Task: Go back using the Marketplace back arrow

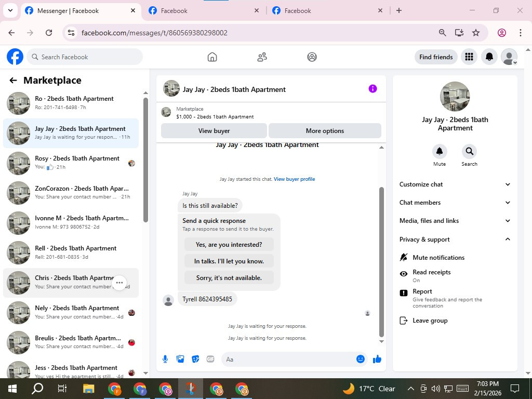Action: [13, 81]
